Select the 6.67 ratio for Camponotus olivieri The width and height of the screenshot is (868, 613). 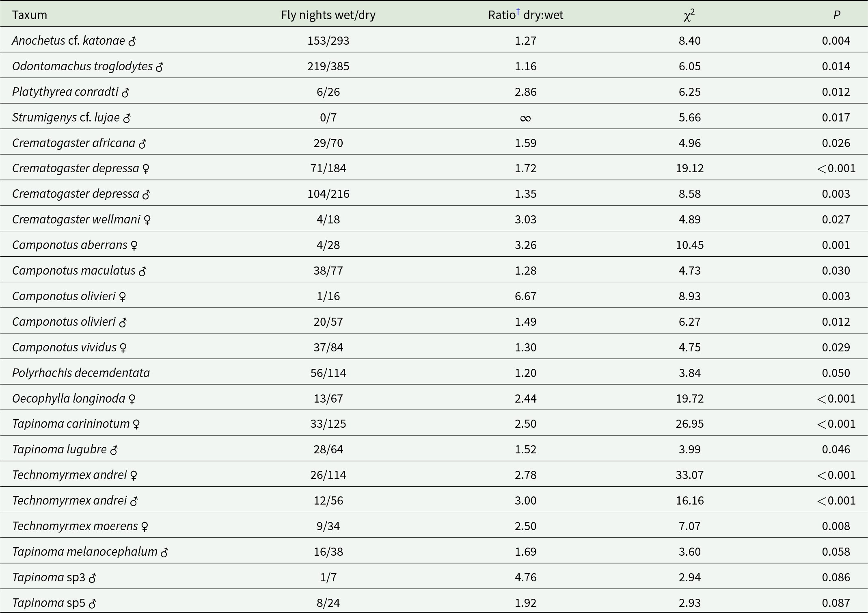tap(525, 296)
